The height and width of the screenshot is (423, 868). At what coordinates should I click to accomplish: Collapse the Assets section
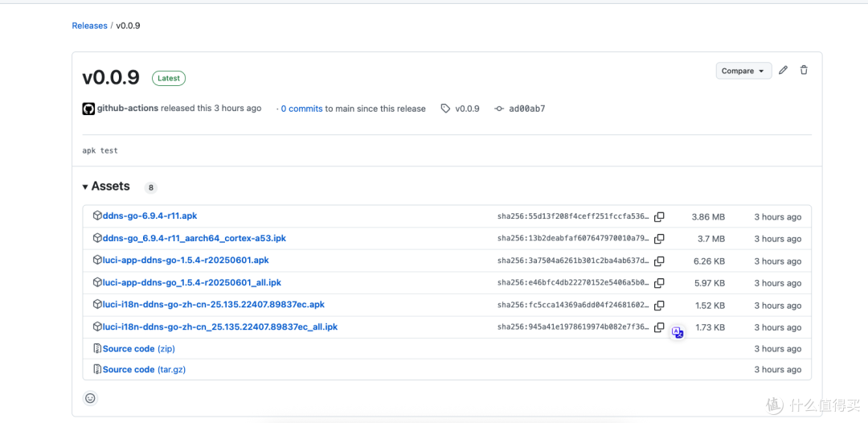[106, 187]
